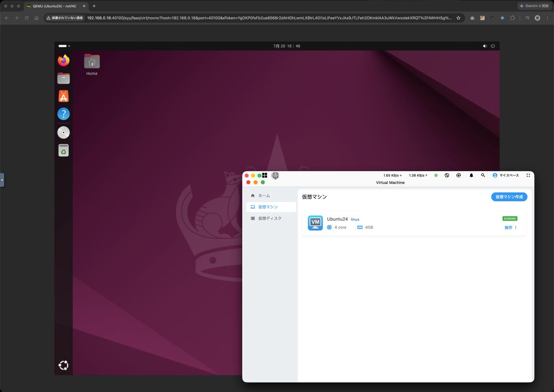
Task: Click the search magnifier icon
Action: pos(483,175)
